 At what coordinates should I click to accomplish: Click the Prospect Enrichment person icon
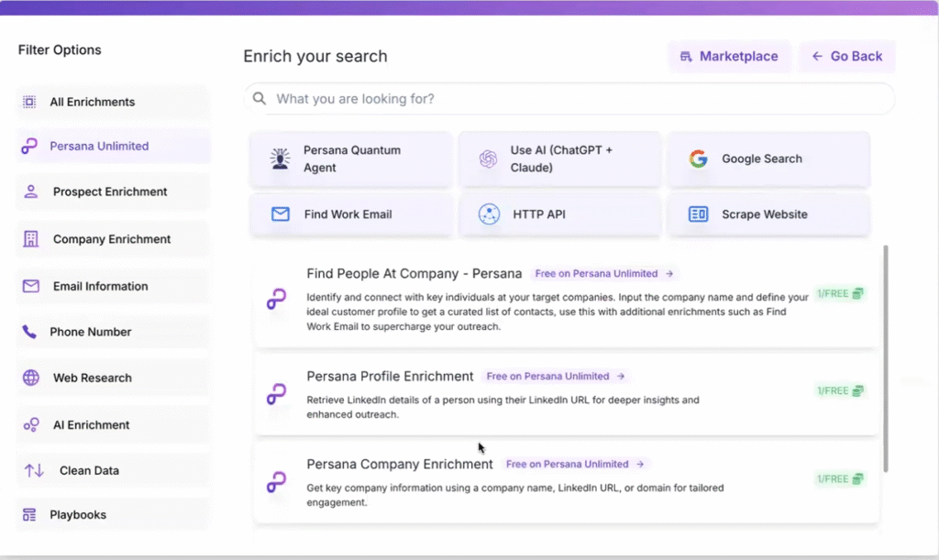[30, 192]
